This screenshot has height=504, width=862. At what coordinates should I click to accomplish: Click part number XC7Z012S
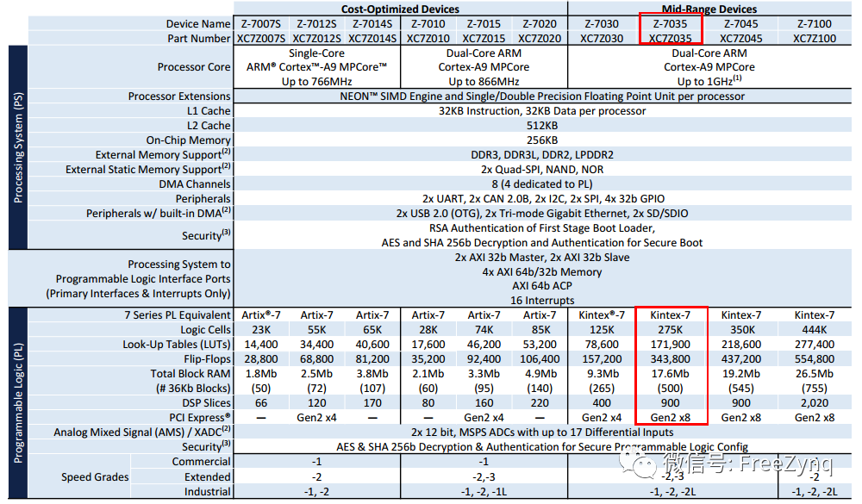tap(316, 39)
